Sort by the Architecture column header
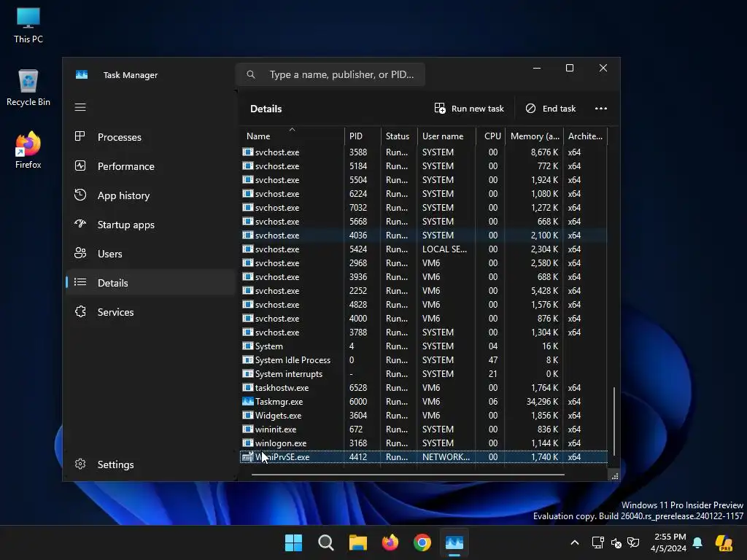 click(586, 136)
